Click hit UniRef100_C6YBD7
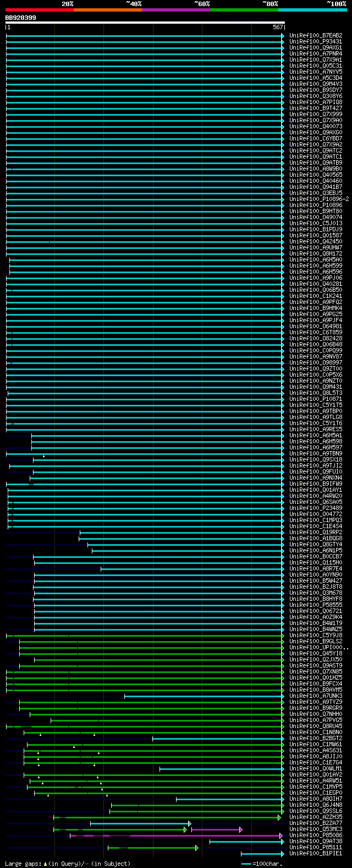This screenshot has width=352, height=868. (x=316, y=139)
